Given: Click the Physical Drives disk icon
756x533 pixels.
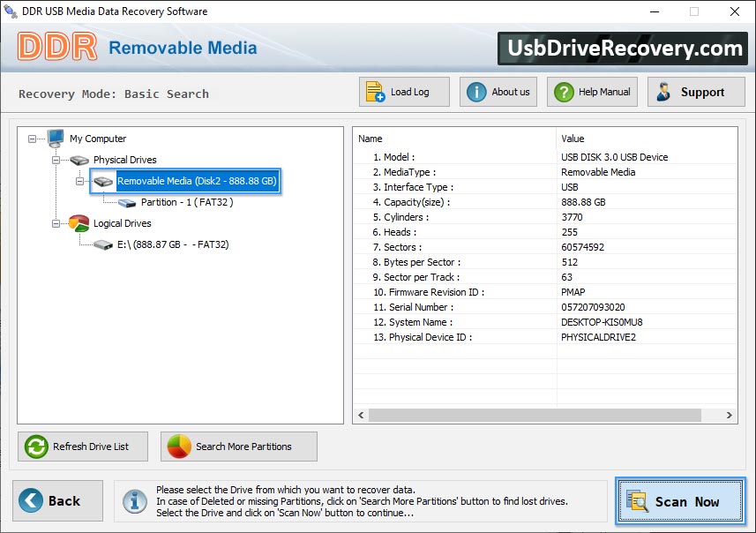Looking at the screenshot, I should 79,160.
